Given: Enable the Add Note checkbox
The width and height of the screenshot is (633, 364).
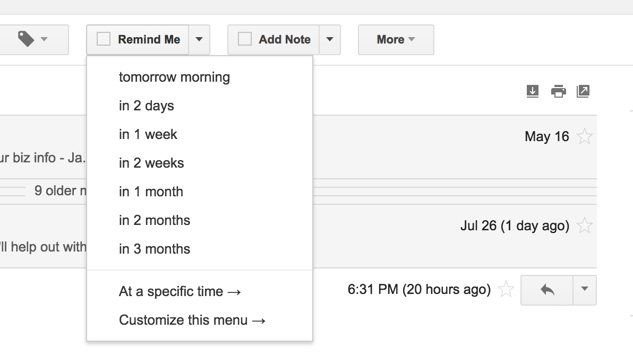Looking at the screenshot, I should tap(245, 39).
